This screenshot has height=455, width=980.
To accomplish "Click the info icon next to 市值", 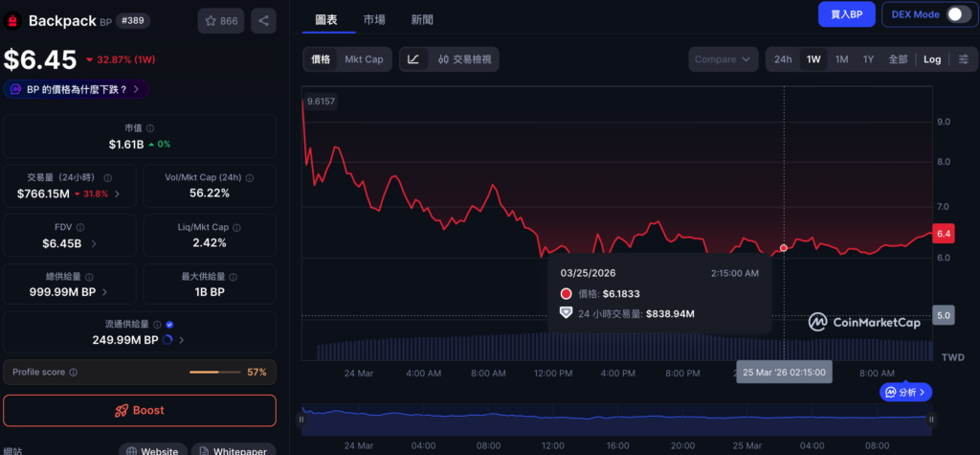I will click(150, 128).
